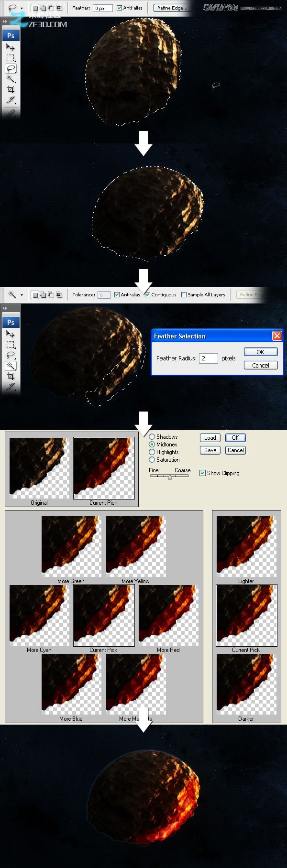Click the Tolerance input field
Image resolution: width=287 pixels, height=868 pixels.
coord(104,295)
